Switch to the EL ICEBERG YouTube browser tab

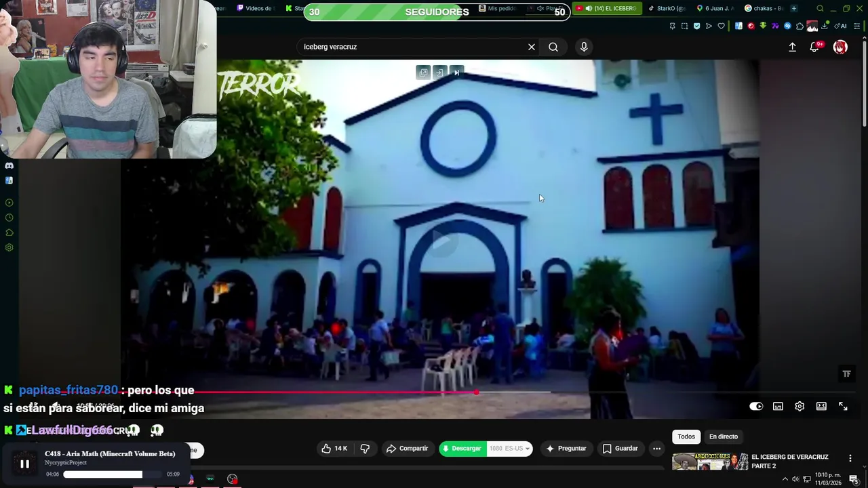click(607, 8)
